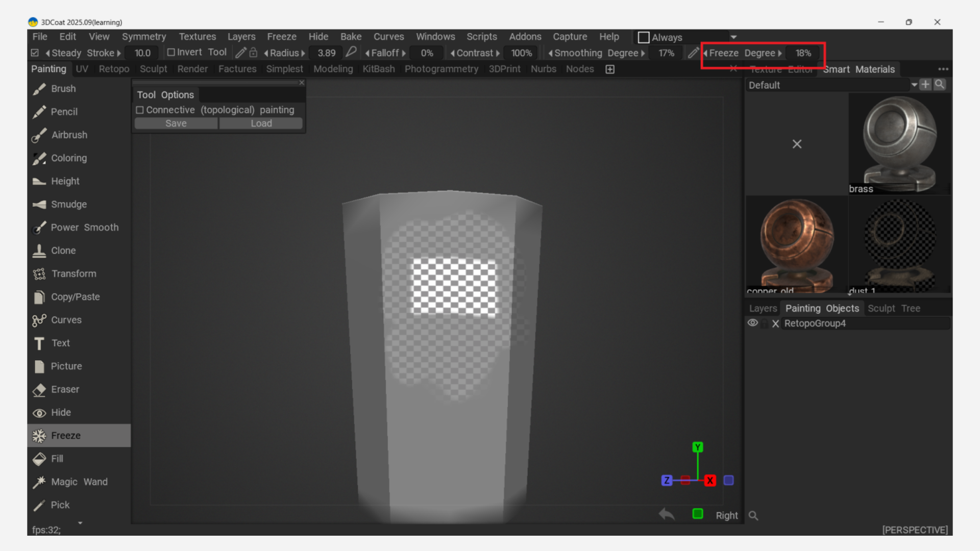Open the Always dropdown arrow
This screenshot has height=551, width=980.
pos(733,37)
